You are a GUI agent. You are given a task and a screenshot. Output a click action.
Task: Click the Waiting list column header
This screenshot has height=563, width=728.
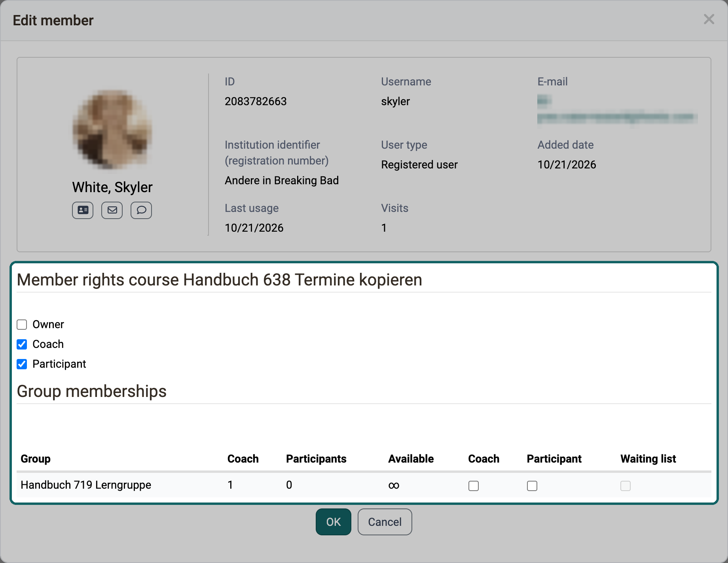coord(648,459)
